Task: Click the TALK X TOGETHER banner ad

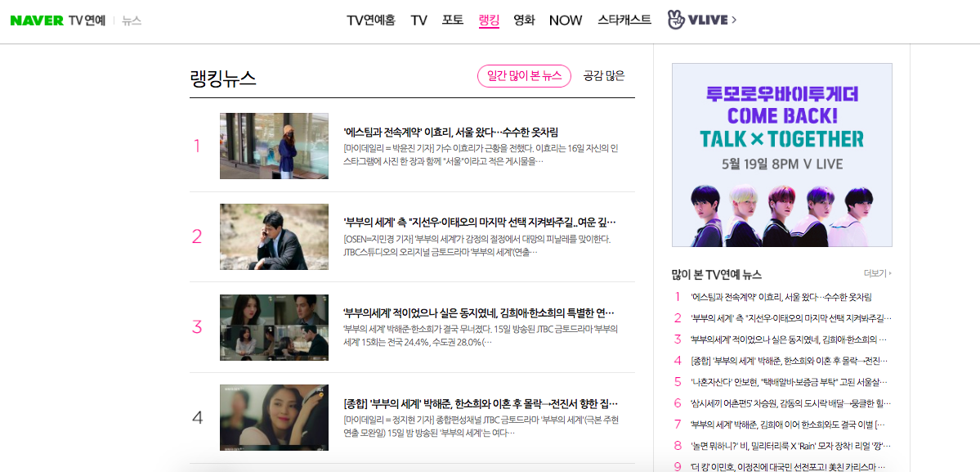Action: (782, 155)
